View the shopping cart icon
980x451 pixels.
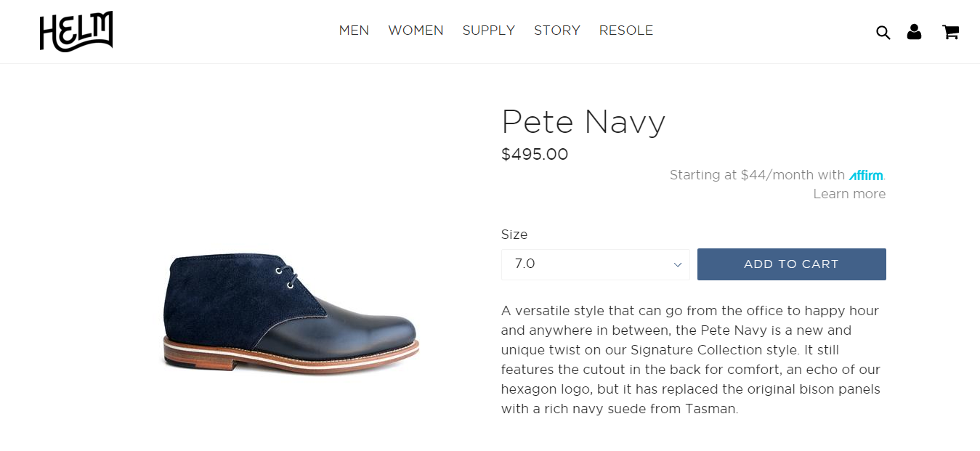pos(950,32)
